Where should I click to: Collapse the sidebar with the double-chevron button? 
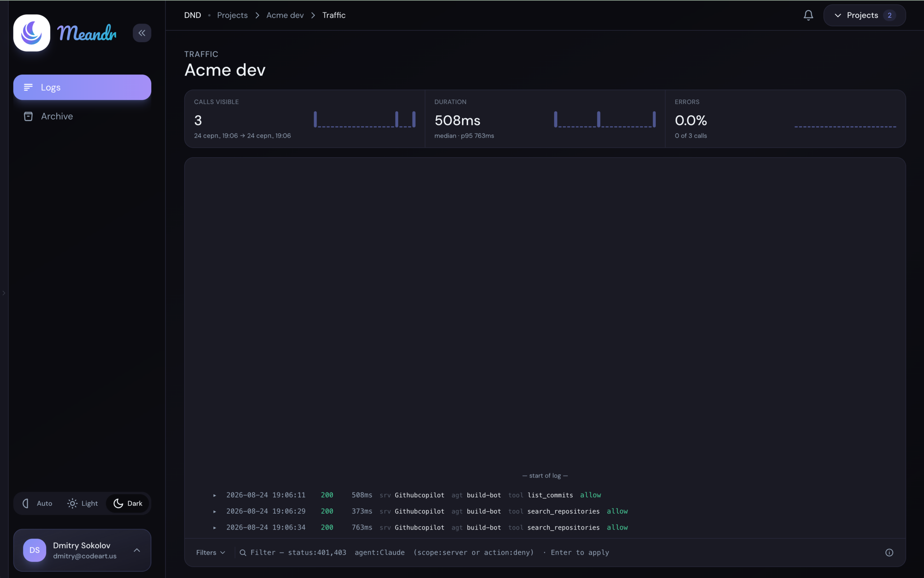[x=141, y=33]
